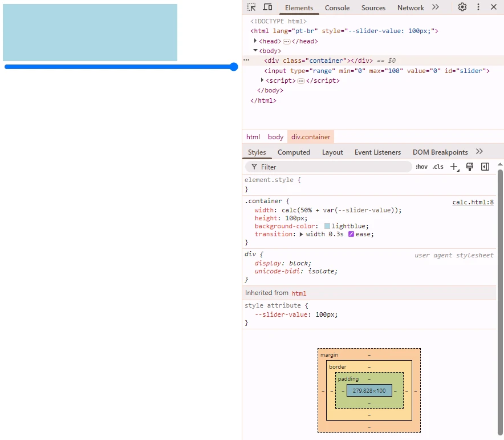Click the html breadcrumb
504x440 pixels.
click(253, 137)
